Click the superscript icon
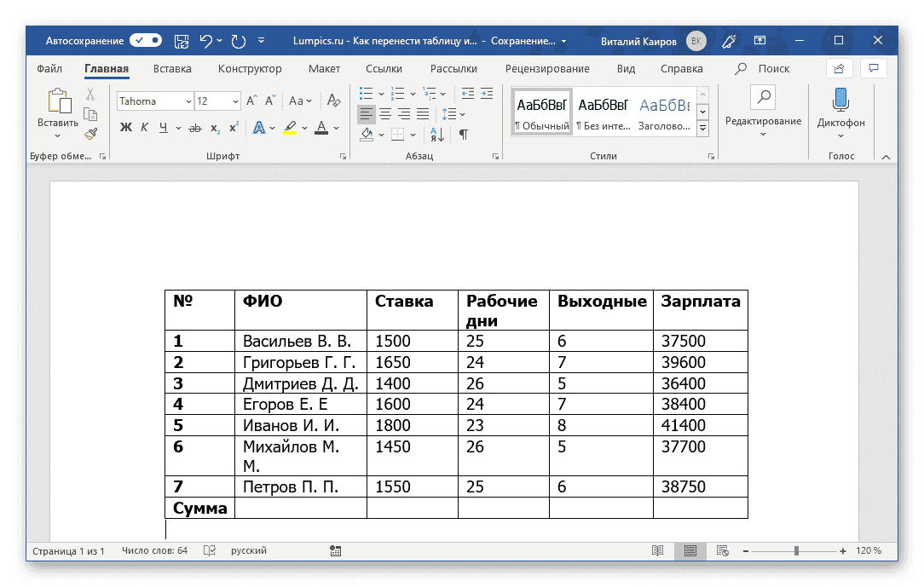This screenshot has width=924, height=587. 234,128
